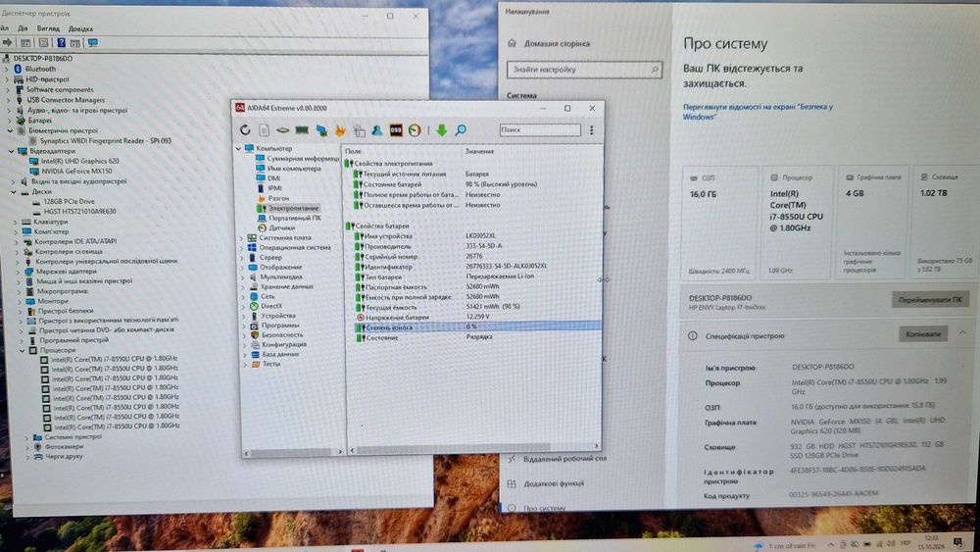Viewport: 980px width, 552px height.
Task: Click the AIDA64 app icon in title bar
Action: click(239, 108)
